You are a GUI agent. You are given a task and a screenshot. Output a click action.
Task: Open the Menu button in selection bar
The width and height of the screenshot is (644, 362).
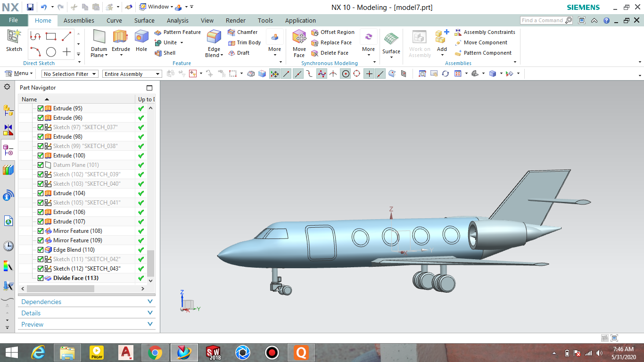(x=19, y=74)
